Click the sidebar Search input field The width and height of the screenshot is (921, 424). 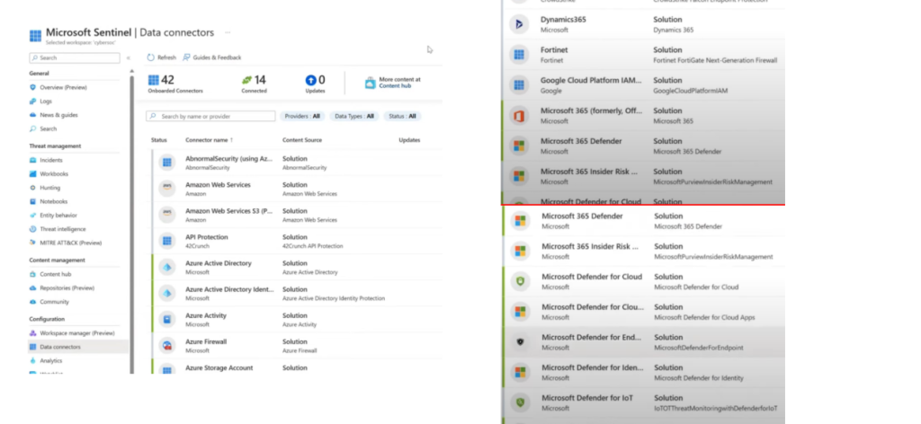pos(75,58)
